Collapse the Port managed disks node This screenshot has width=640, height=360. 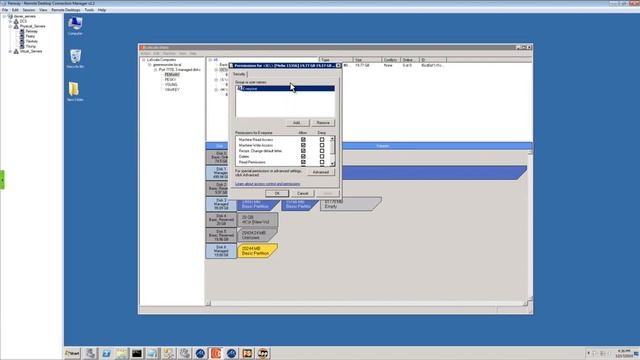155,70
